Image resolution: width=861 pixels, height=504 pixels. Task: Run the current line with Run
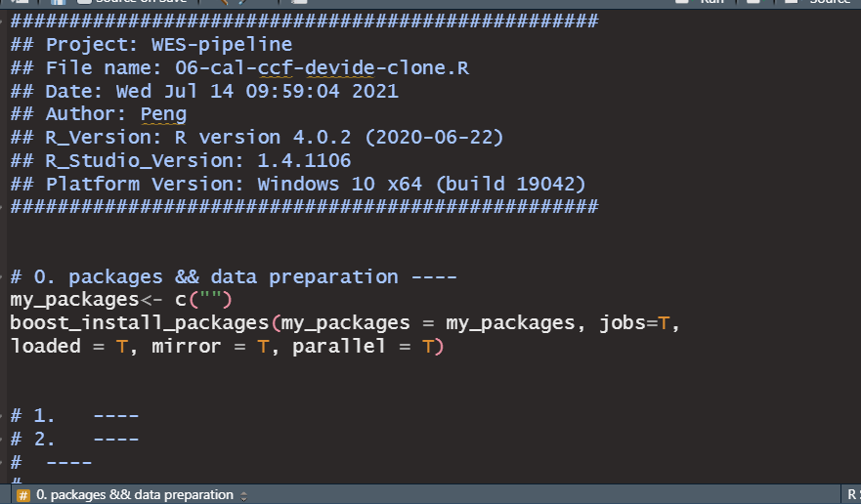(x=705, y=2)
